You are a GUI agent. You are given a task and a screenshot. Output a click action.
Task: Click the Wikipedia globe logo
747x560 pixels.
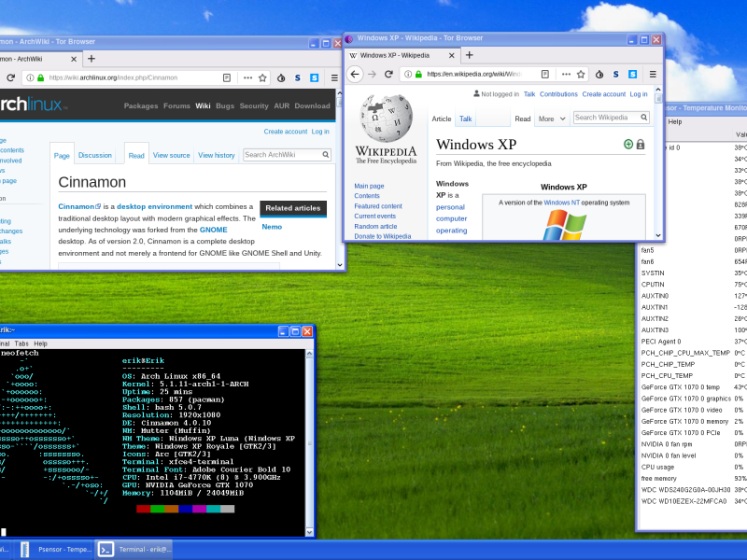click(x=386, y=119)
